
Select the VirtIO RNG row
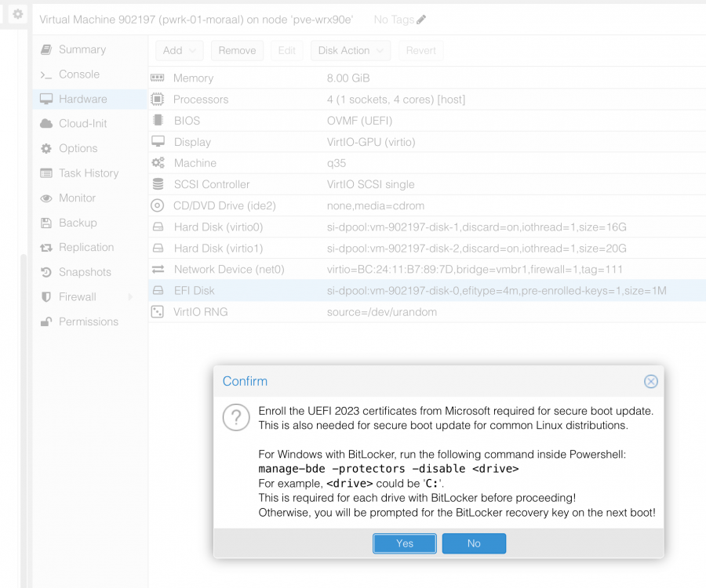pos(427,312)
